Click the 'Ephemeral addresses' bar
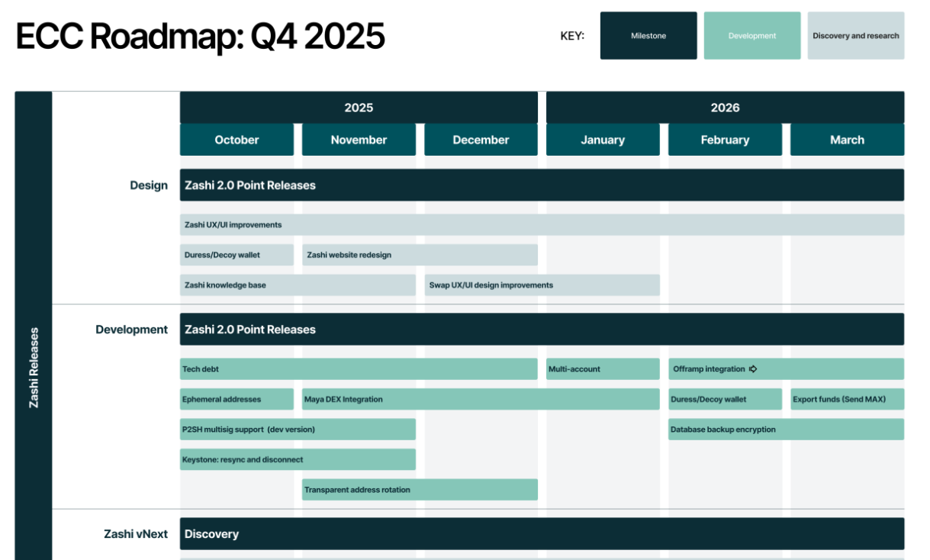The image size is (930, 560). pyautogui.click(x=237, y=399)
